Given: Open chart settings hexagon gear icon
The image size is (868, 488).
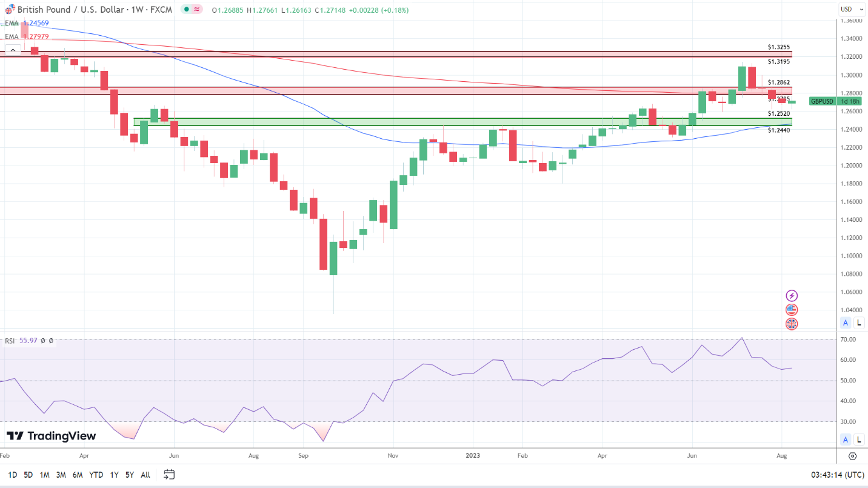Looking at the screenshot, I should click(853, 456).
